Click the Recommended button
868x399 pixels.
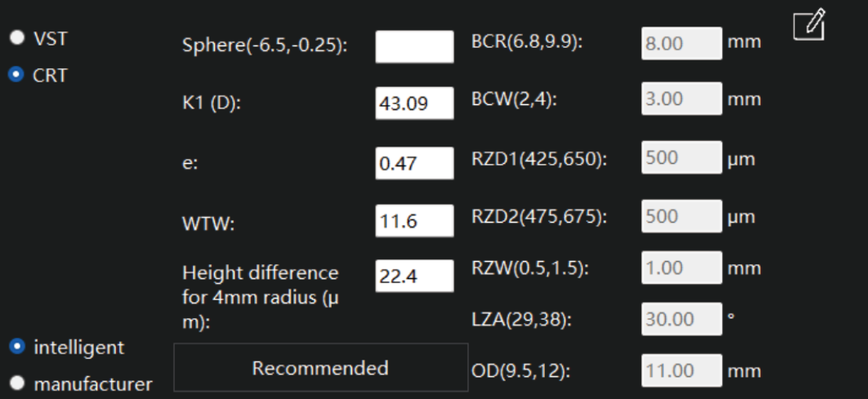321,368
